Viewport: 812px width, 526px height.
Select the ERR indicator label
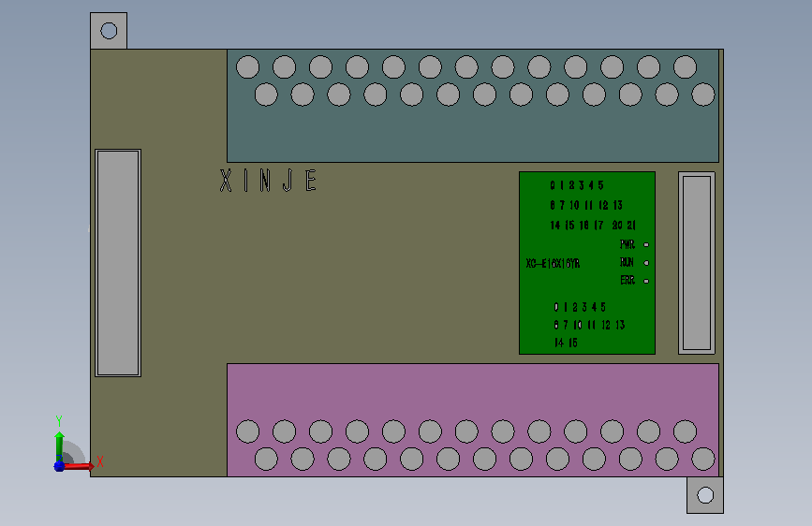click(627, 281)
